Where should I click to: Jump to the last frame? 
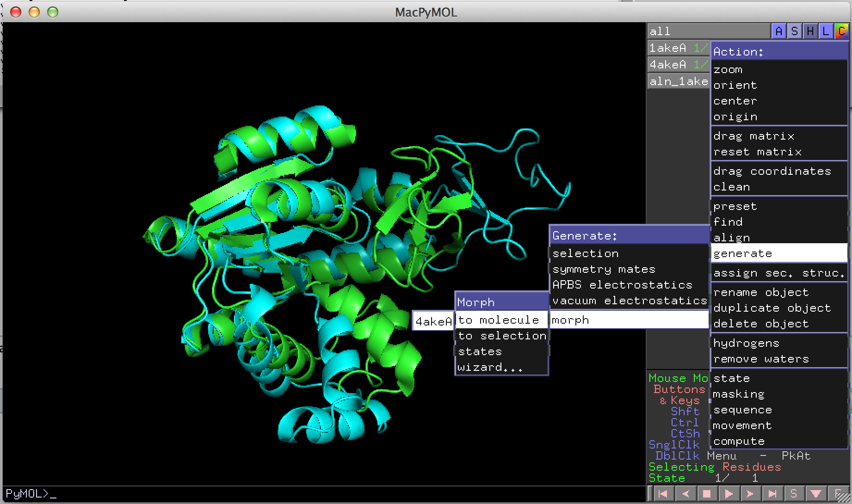tap(772, 494)
